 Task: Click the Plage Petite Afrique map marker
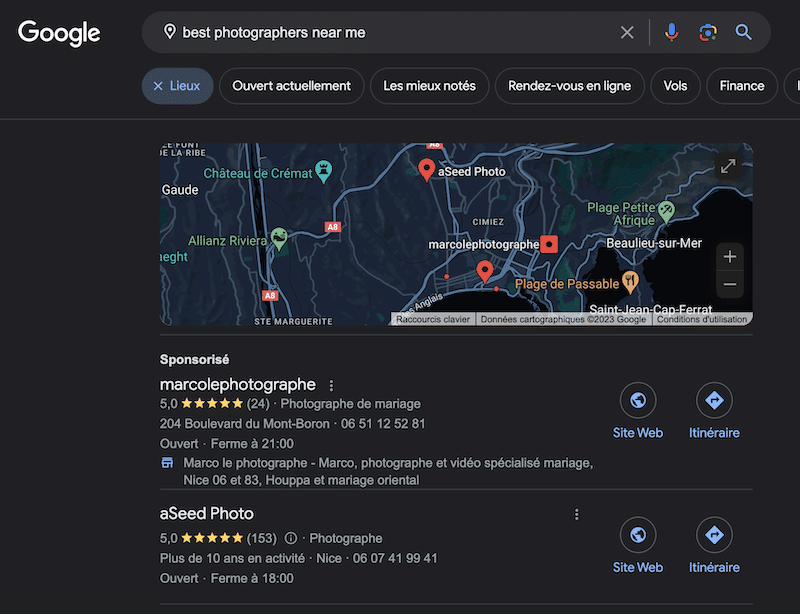[666, 211]
